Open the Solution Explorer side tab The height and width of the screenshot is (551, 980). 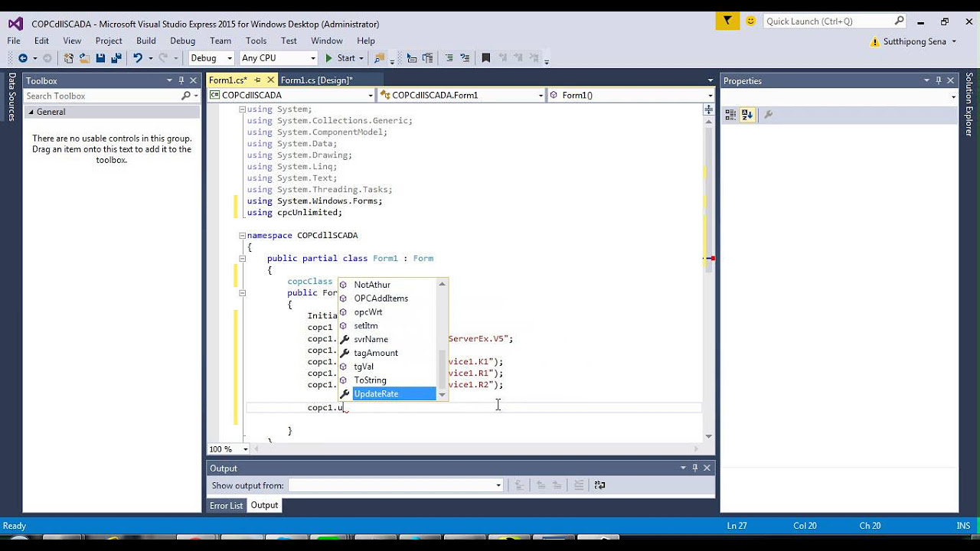969,105
